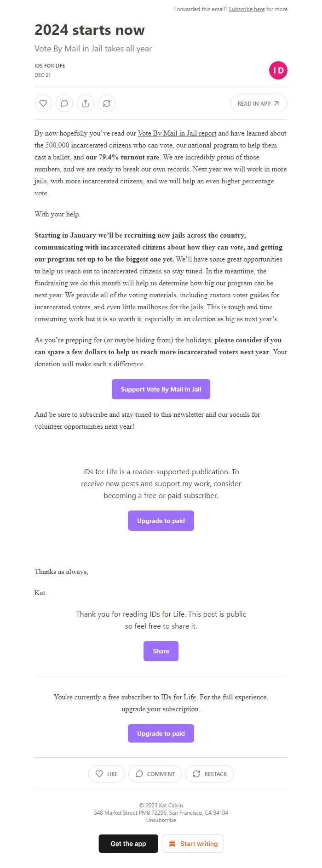The height and width of the screenshot is (868, 322).
Task: Click the Upgrade to paid button near the footer
Action: point(161,733)
